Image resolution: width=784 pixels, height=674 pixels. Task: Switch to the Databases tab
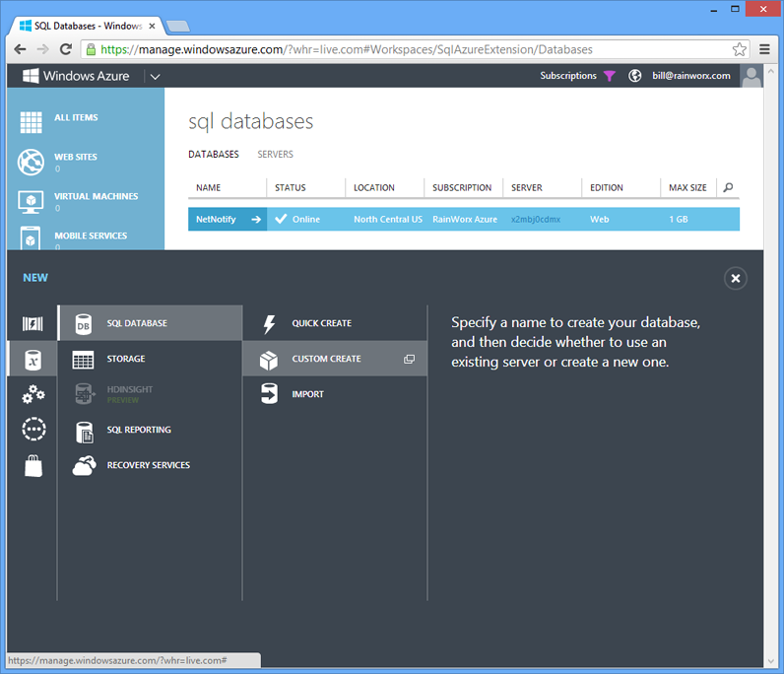[214, 154]
